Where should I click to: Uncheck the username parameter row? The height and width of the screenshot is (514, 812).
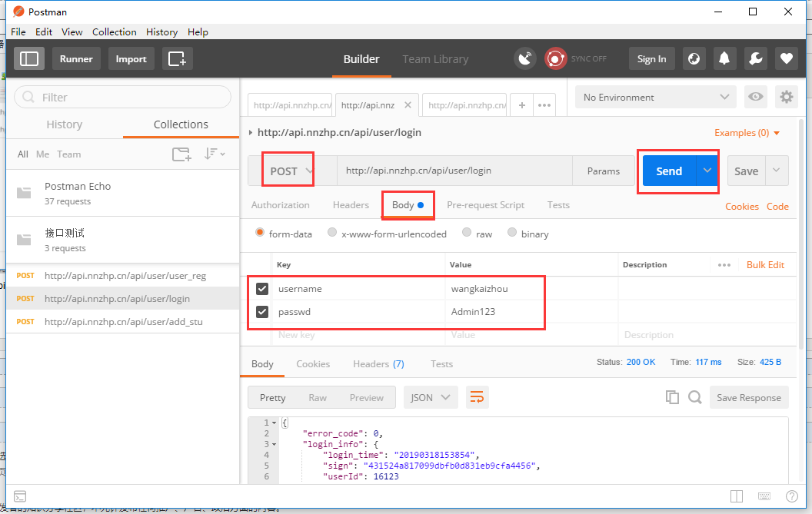pos(262,289)
